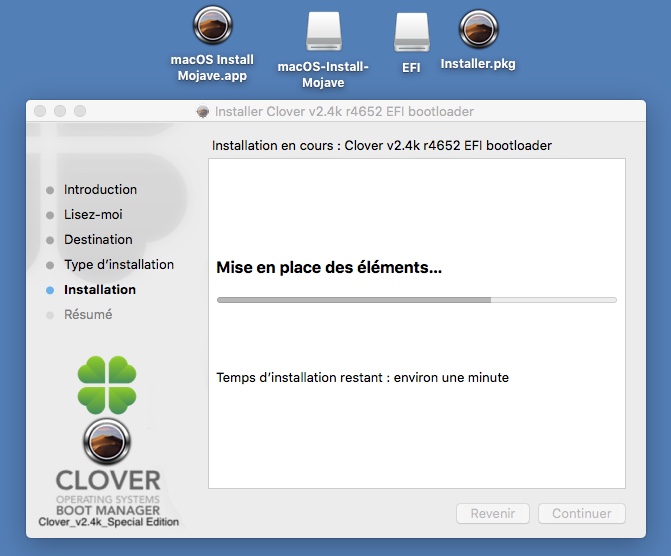Click the window title 'Installer Clover v2.4k r4652'
Viewport: 671px width, 556px height.
(344, 112)
